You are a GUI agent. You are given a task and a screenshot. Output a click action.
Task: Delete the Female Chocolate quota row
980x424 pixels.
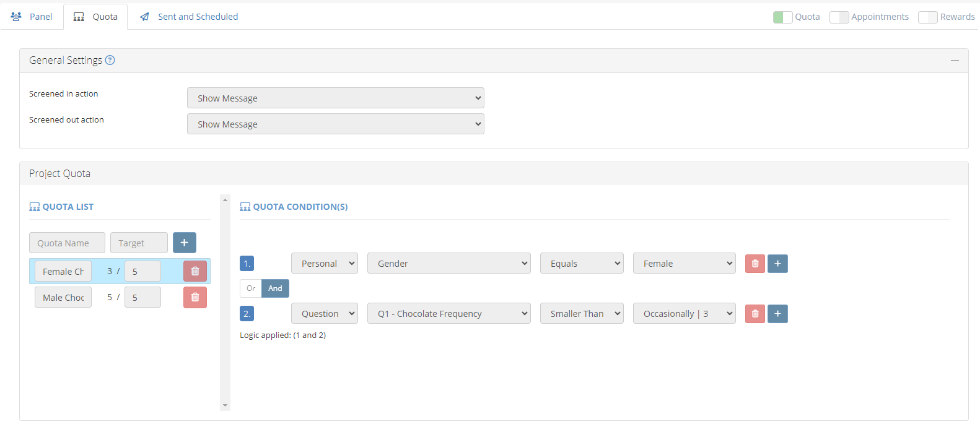195,271
